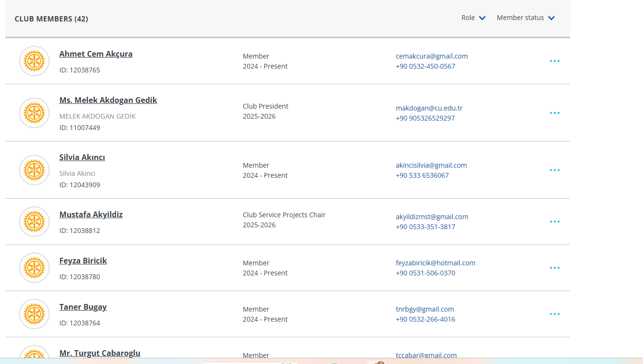643x364 pixels.
Task: Call phone number +90 0533-351-3817
Action: [425, 227]
